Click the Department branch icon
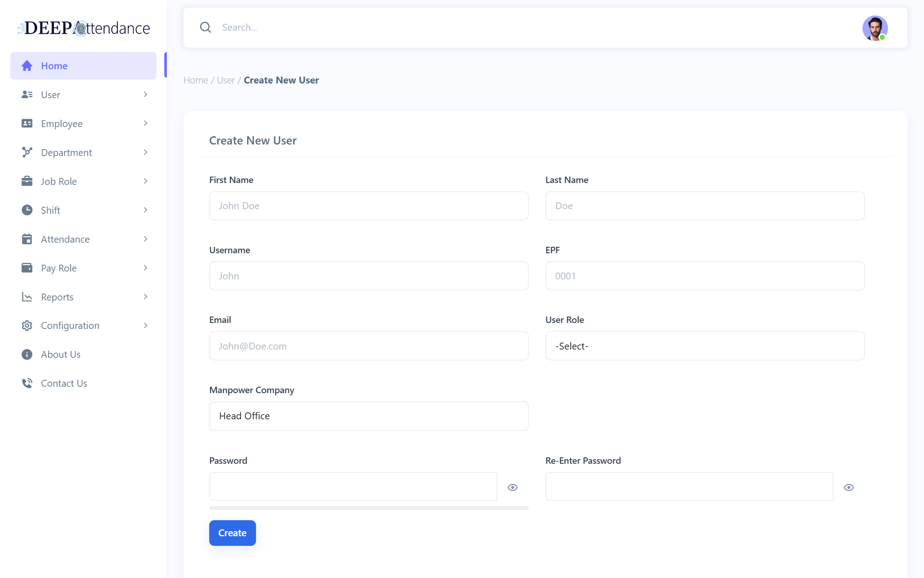 pos(27,152)
